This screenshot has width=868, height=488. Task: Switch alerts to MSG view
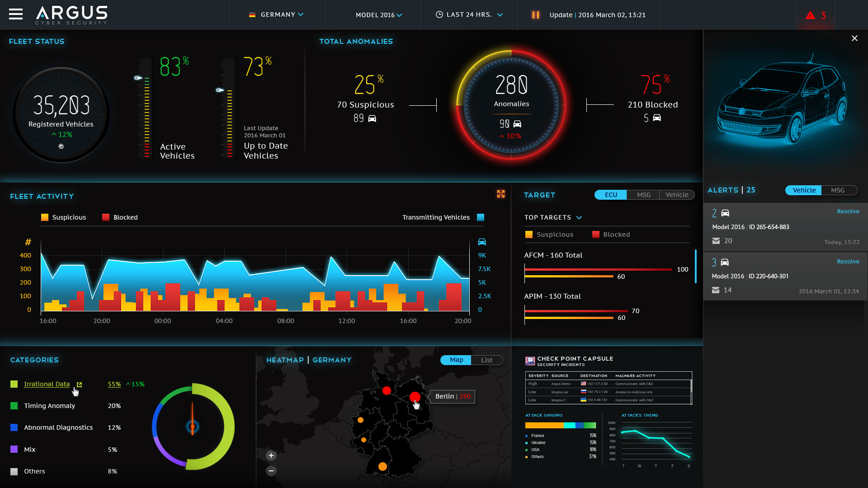tap(838, 190)
